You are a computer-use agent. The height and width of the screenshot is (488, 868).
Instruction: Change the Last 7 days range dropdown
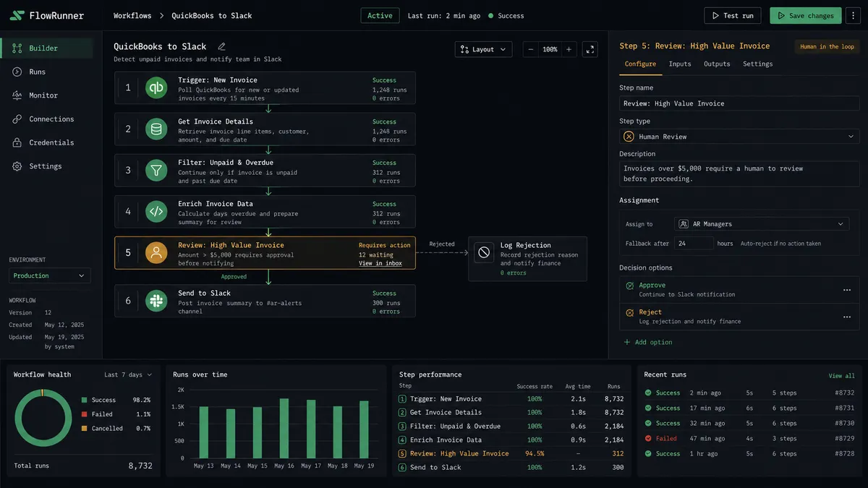[128, 374]
